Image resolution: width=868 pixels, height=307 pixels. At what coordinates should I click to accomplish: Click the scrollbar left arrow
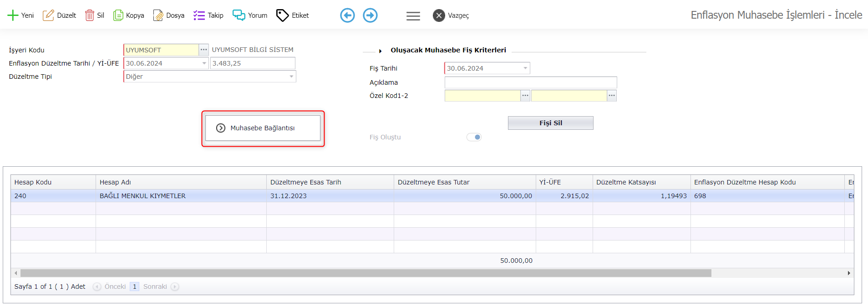click(16, 273)
